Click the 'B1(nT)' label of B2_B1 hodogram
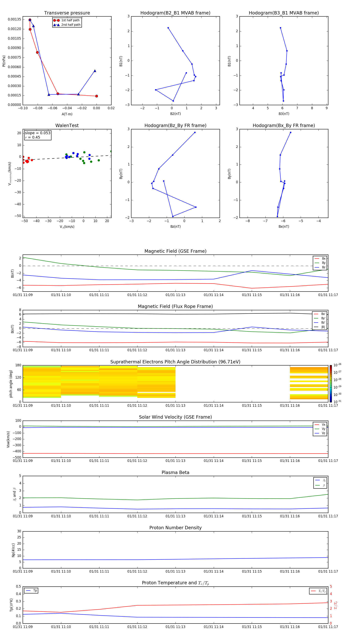The width and height of the screenshot is (351, 644). [x=121, y=61]
